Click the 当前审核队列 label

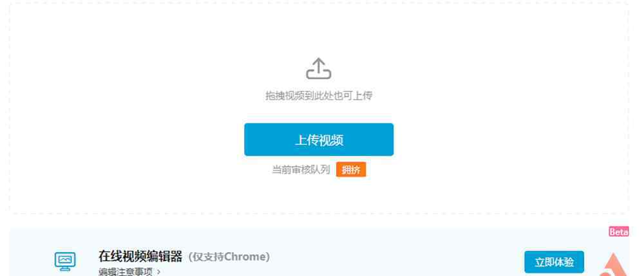(301, 170)
